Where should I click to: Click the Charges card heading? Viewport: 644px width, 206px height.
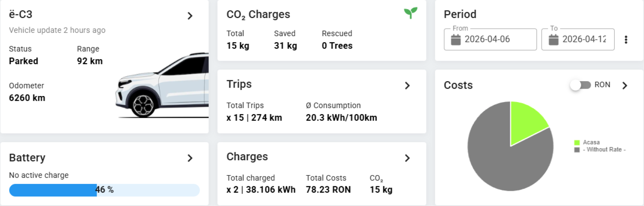247,157
